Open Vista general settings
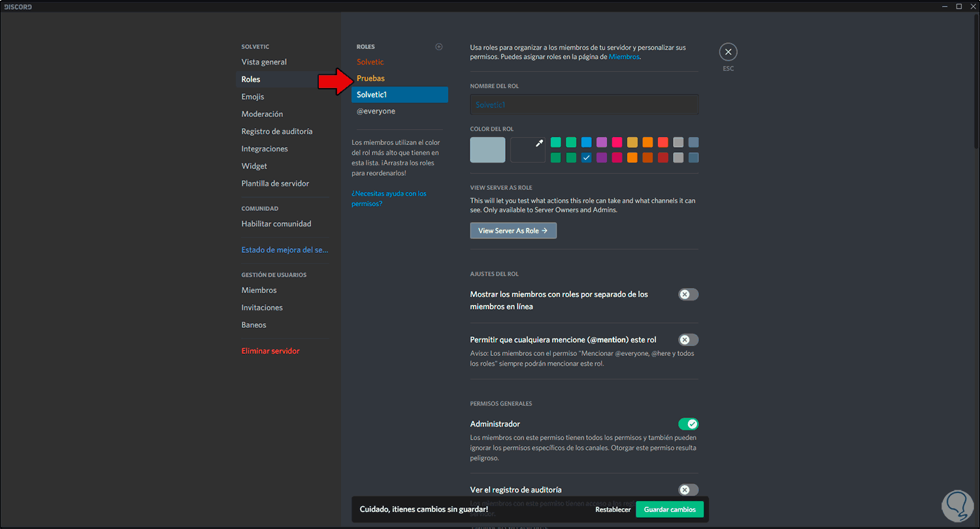Image resolution: width=980 pixels, height=529 pixels. tap(264, 62)
